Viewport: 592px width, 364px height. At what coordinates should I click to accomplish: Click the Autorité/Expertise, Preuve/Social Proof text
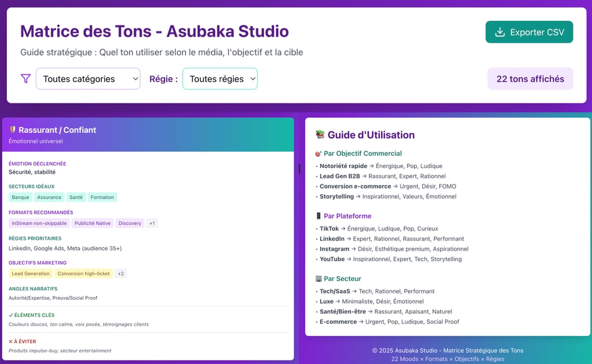[x=53, y=298]
